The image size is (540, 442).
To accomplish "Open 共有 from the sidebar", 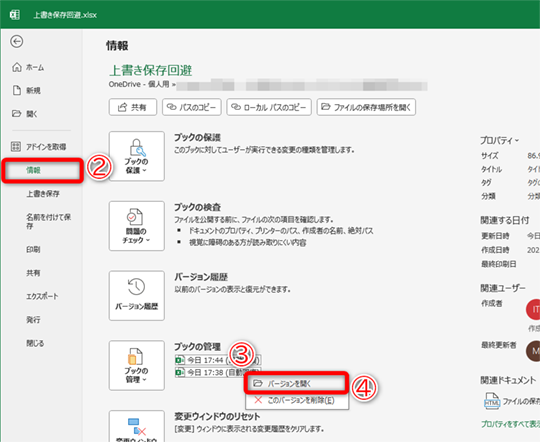I will [33, 273].
